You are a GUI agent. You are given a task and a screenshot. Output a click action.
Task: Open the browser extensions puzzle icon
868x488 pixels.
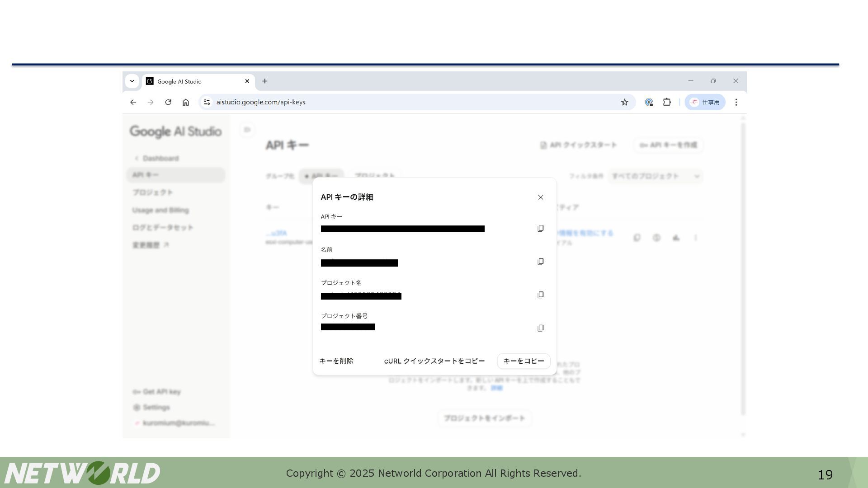click(x=667, y=103)
